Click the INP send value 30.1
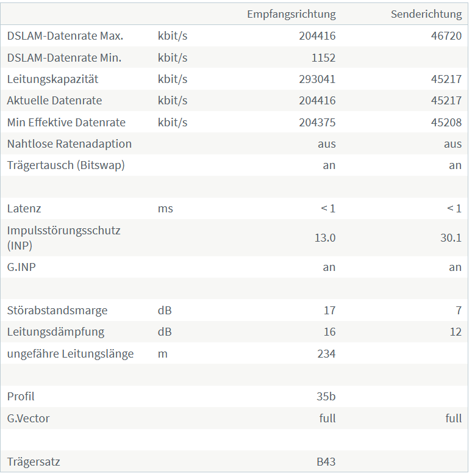This screenshot has width=472, height=476. click(x=451, y=238)
